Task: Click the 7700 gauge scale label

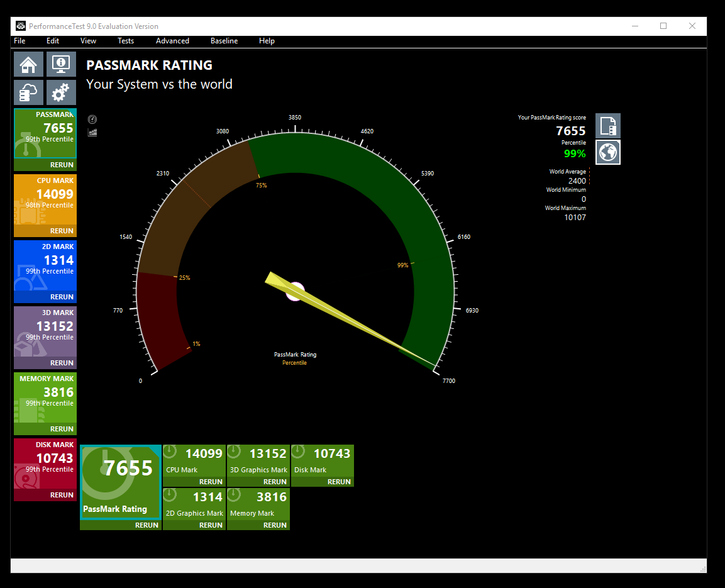Action: (x=449, y=381)
